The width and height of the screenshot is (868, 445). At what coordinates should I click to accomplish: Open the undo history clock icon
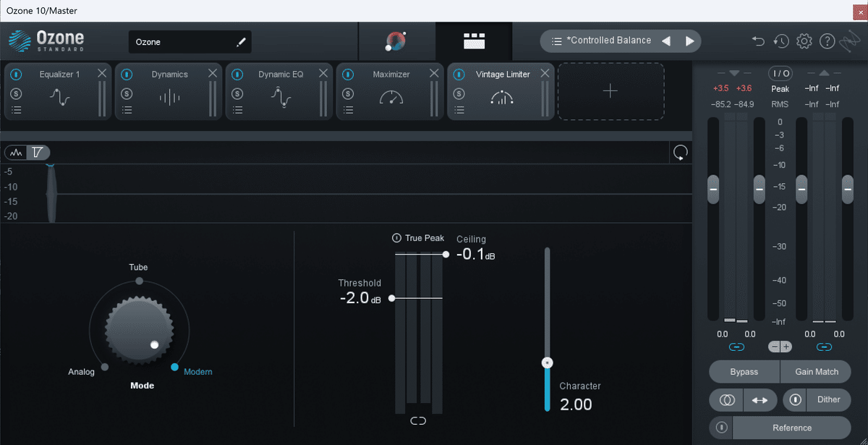pos(780,41)
